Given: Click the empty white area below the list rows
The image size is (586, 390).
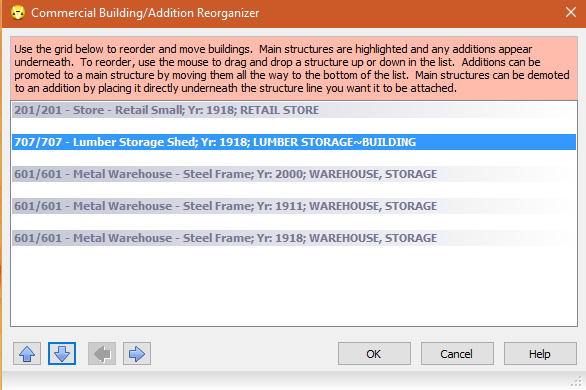Looking at the screenshot, I should point(294,286).
